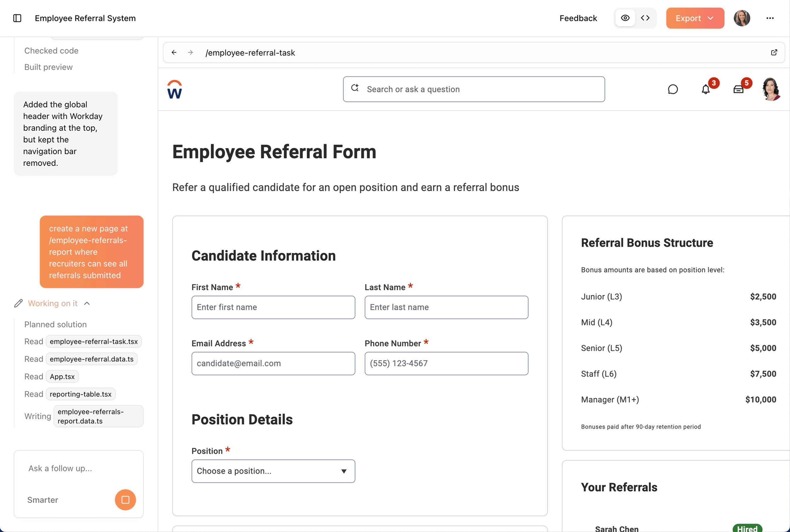Screen dimensions: 790x532
Task: Open the preview eye view
Action: click(625, 18)
